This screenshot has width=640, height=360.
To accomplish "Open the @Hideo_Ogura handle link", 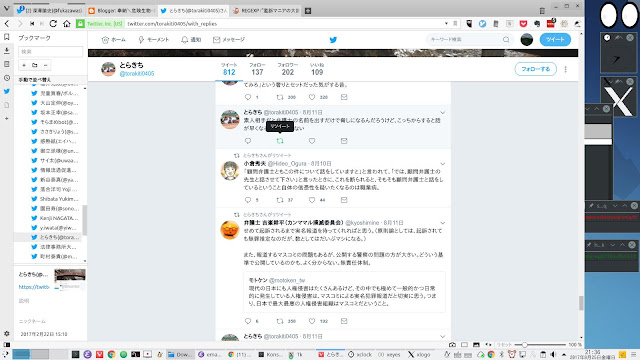I will 287,164.
